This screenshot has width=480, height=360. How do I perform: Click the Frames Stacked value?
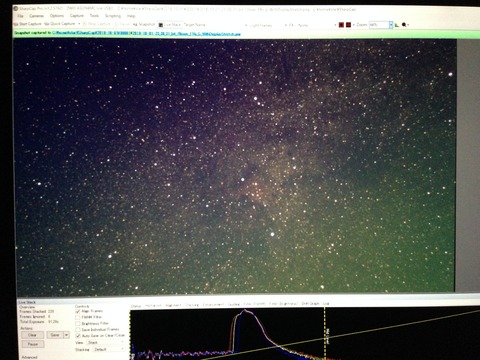tap(51, 311)
